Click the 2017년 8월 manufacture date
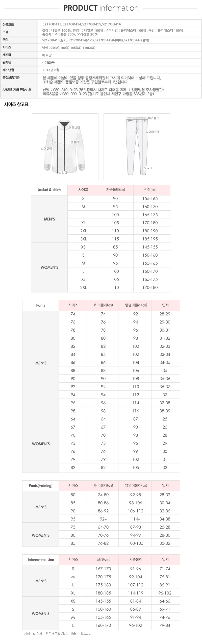This screenshot has height=644, width=202. point(51,70)
